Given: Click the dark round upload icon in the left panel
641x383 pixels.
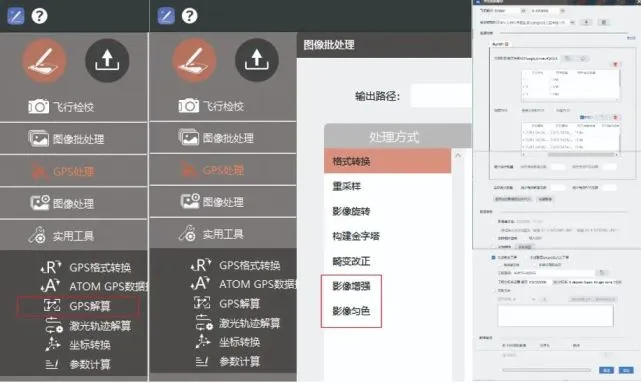Looking at the screenshot, I should coord(107,60).
